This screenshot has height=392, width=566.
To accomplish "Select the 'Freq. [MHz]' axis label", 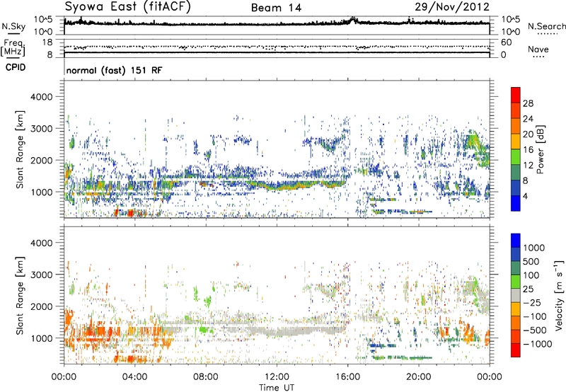I will tap(13, 47).
